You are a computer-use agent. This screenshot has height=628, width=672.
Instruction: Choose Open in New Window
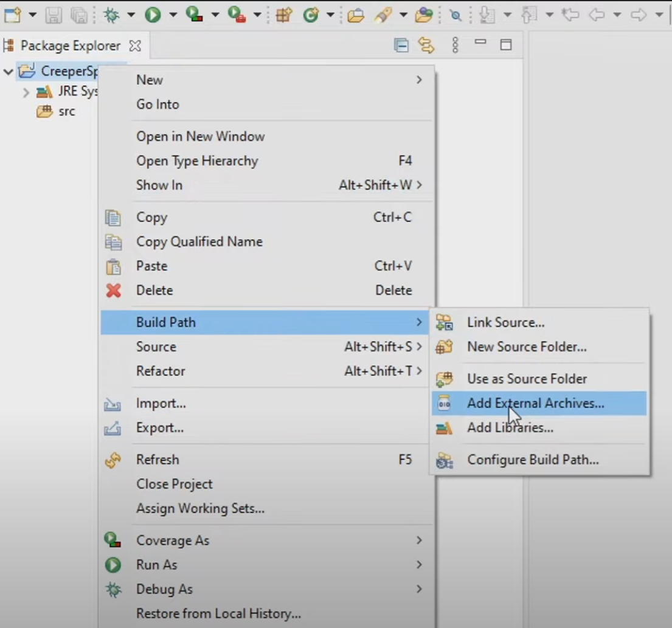266,136
